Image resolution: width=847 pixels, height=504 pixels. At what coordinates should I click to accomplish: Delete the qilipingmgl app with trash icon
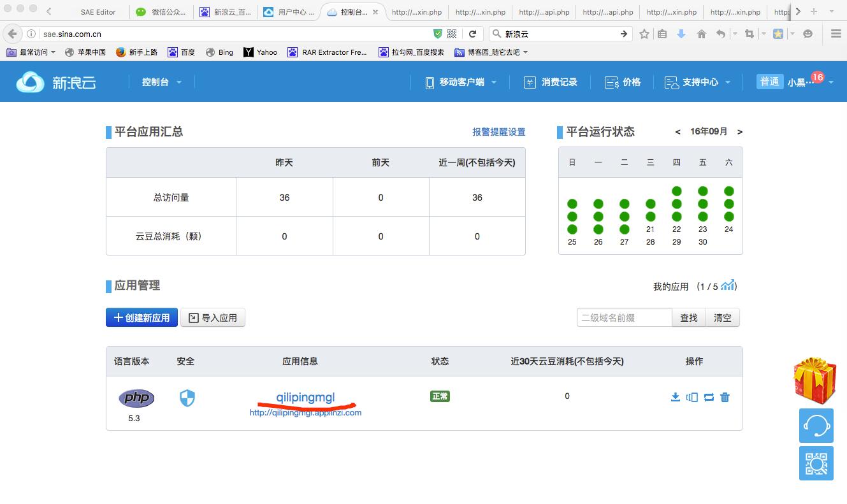coord(725,397)
